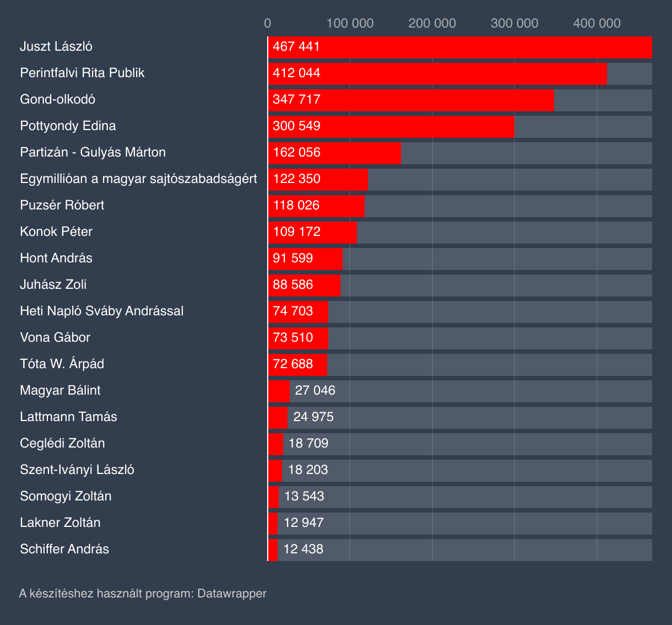Click the 12 438 value for Schiffer András
This screenshot has height=625, width=672.
point(303,549)
